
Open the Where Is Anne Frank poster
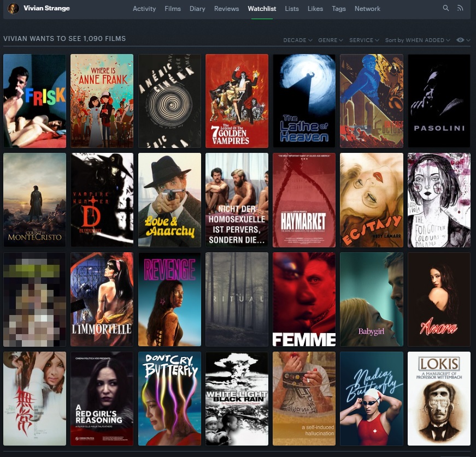102,101
